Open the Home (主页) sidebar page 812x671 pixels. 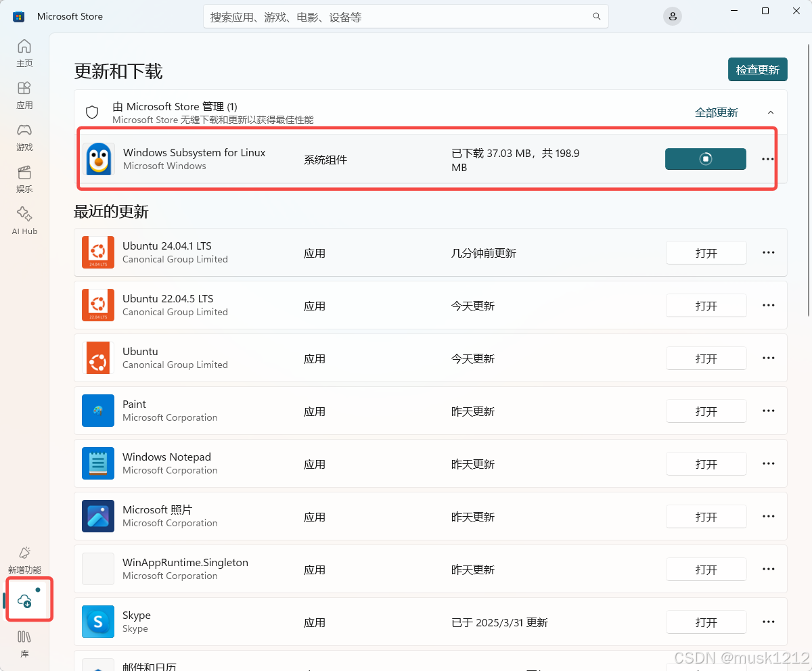point(24,53)
